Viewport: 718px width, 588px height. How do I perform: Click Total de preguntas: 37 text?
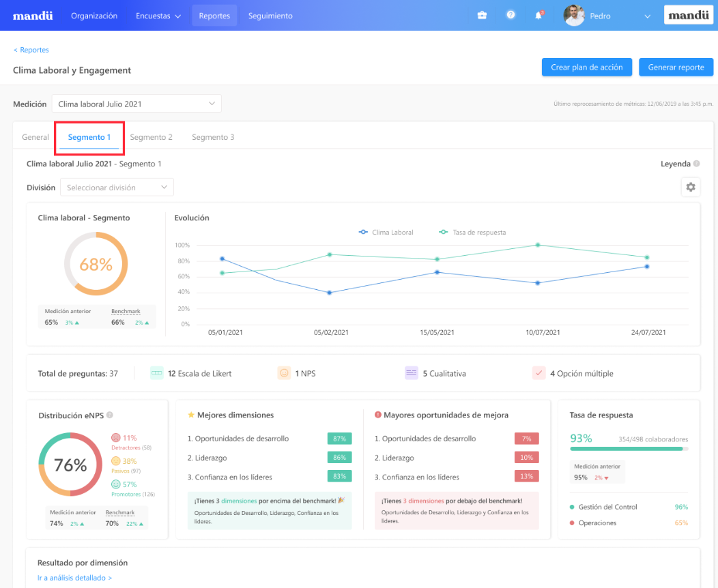pyautogui.click(x=78, y=373)
